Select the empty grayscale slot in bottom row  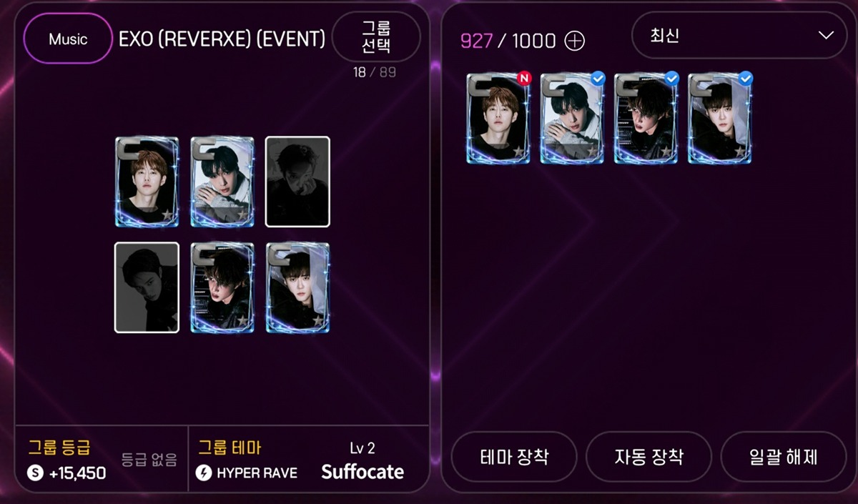147,287
